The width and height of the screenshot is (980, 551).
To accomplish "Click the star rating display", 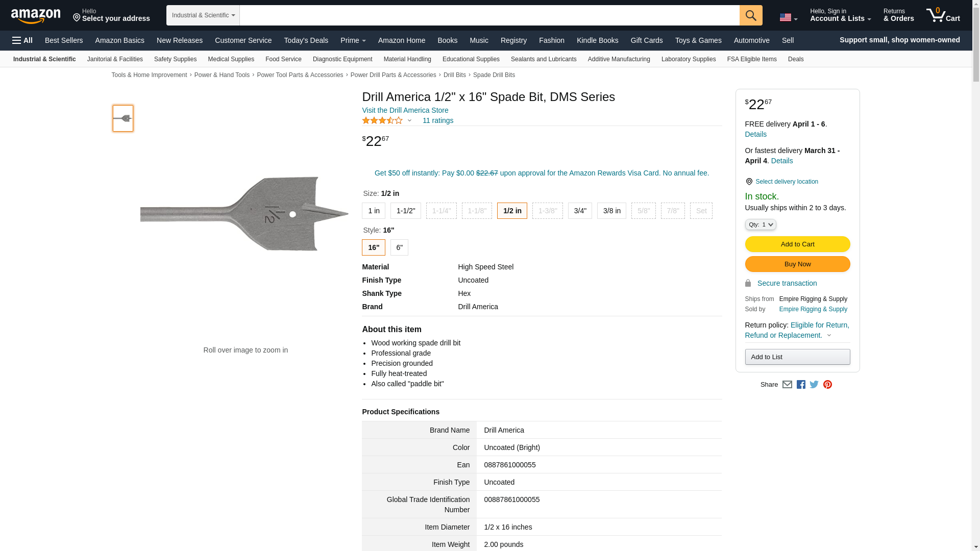I will pyautogui.click(x=383, y=120).
